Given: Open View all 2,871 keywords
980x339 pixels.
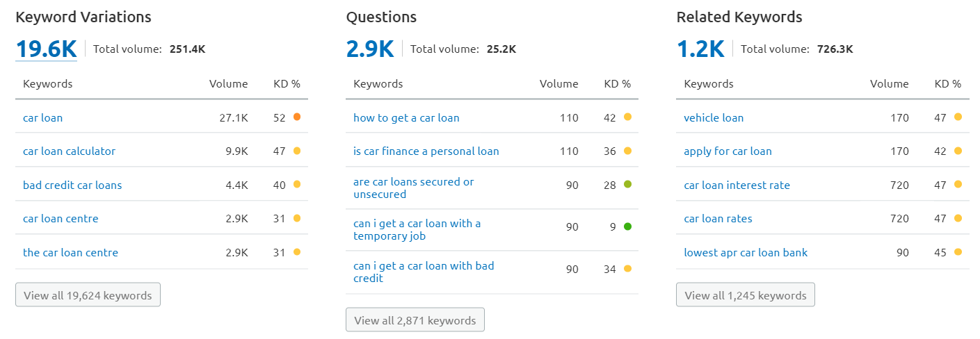Looking at the screenshot, I should 415,320.
